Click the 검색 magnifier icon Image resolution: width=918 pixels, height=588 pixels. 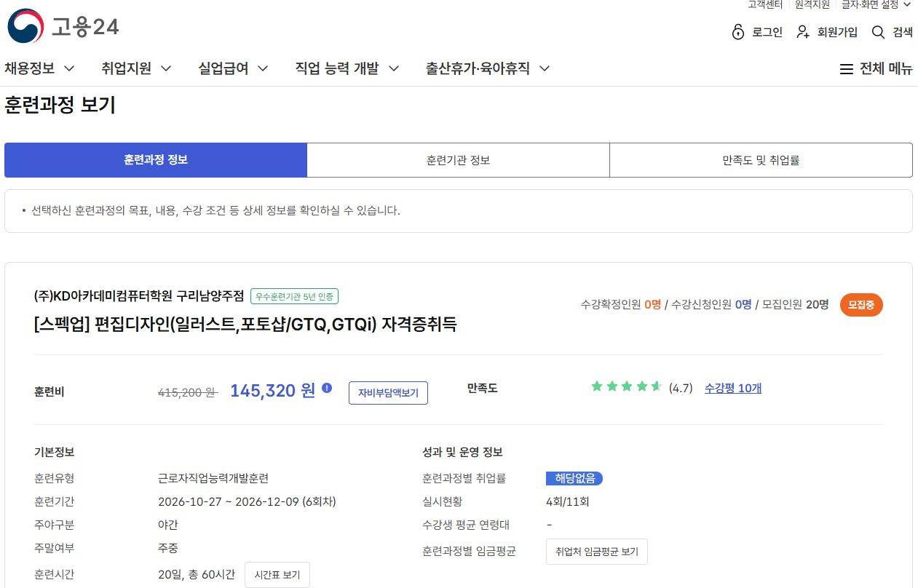pyautogui.click(x=879, y=32)
